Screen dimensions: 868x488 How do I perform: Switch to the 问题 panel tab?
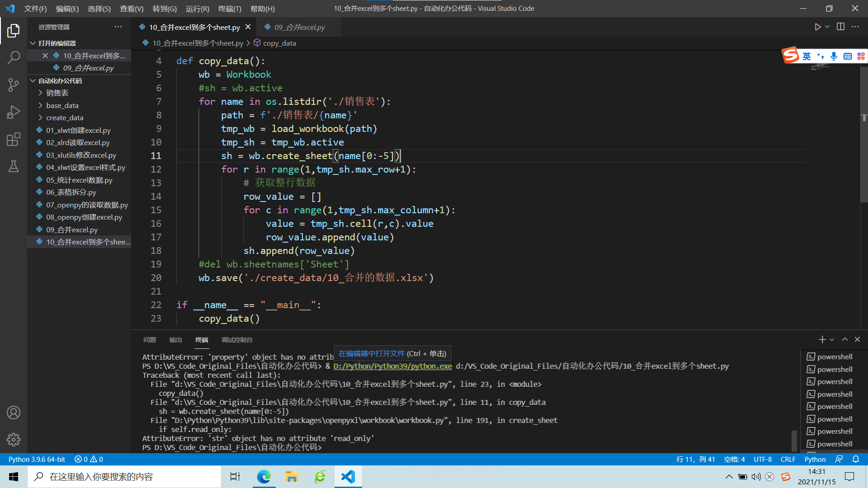point(150,340)
